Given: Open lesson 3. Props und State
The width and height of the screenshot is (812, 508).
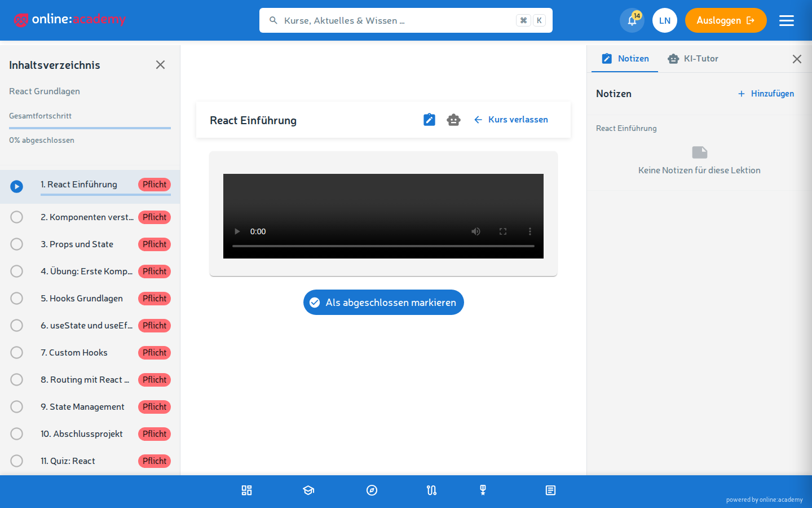Looking at the screenshot, I should coord(90,244).
